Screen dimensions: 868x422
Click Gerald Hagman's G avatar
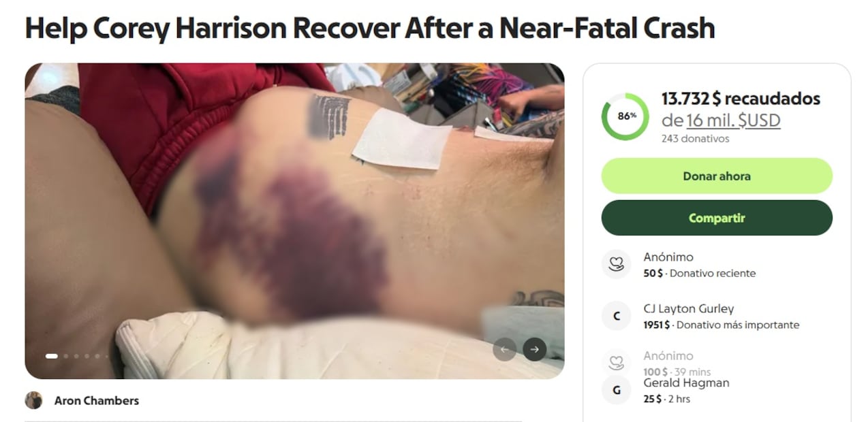617,390
